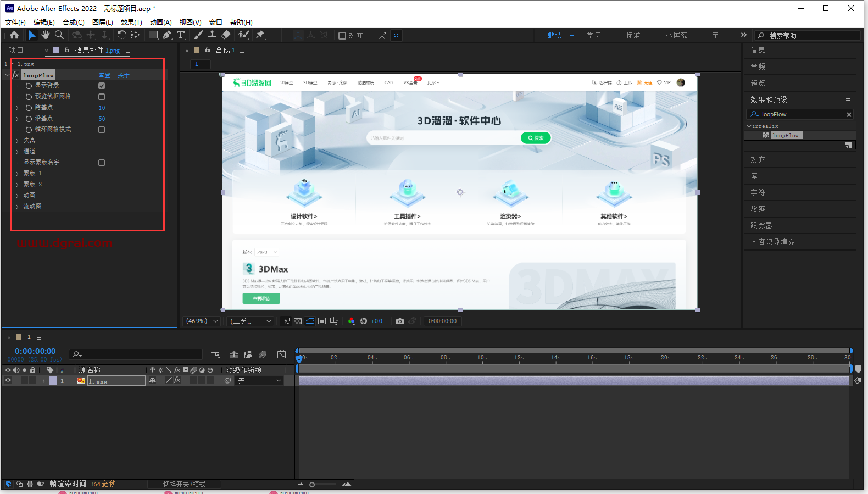Open the parent link dropdown showing 无

pos(259,381)
